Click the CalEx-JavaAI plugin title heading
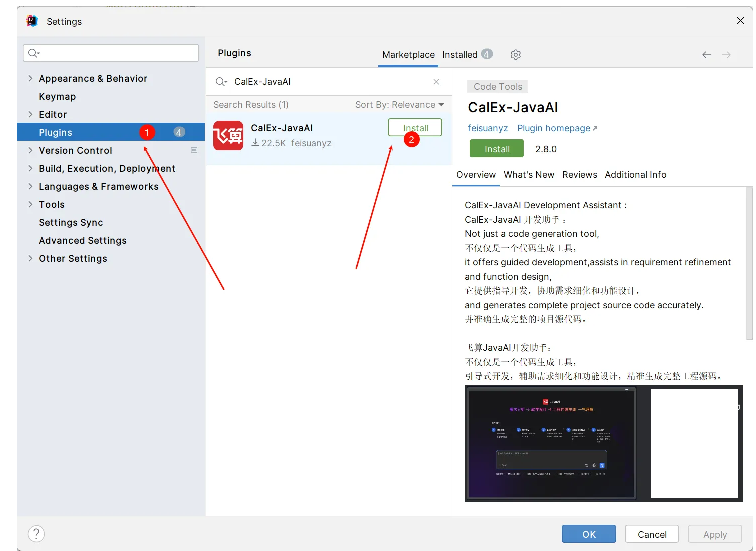The width and height of the screenshot is (756, 551). (513, 107)
